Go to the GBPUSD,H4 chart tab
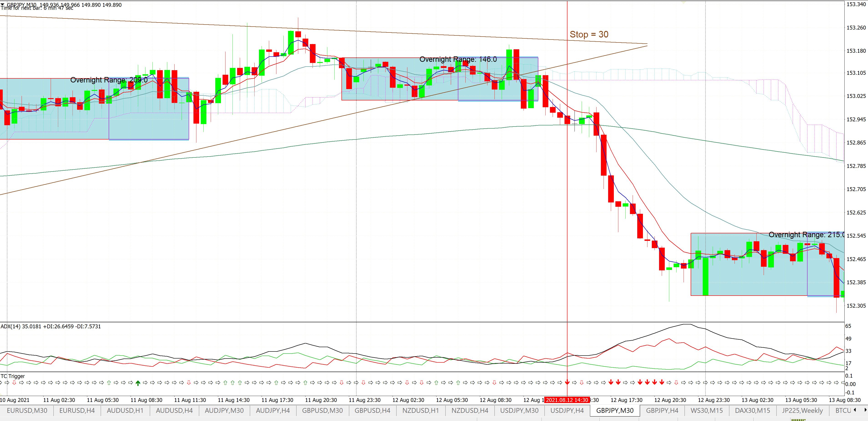The width and height of the screenshot is (868, 421). pyautogui.click(x=372, y=411)
